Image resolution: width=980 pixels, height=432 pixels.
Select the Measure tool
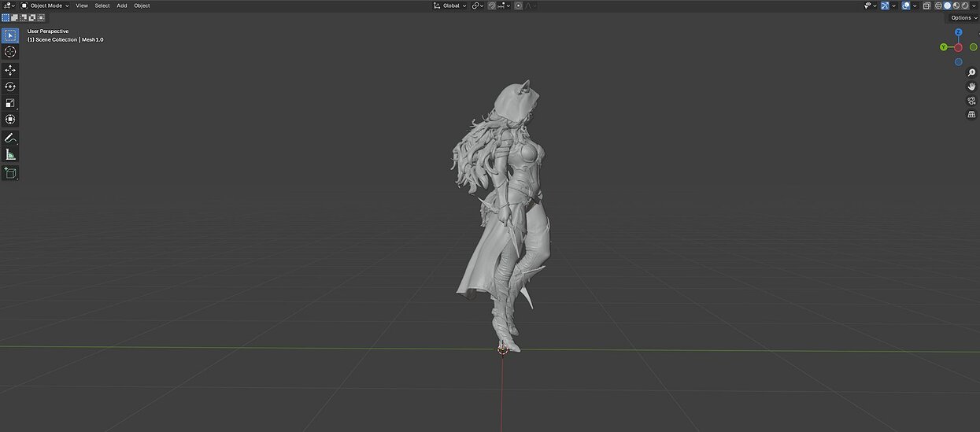tap(9, 154)
